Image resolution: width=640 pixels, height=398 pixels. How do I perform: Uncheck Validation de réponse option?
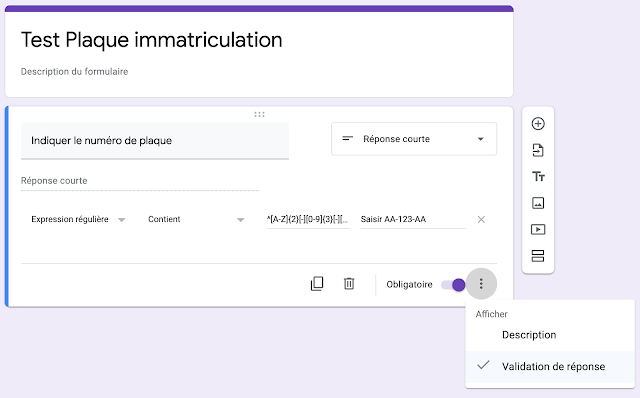tap(550, 367)
